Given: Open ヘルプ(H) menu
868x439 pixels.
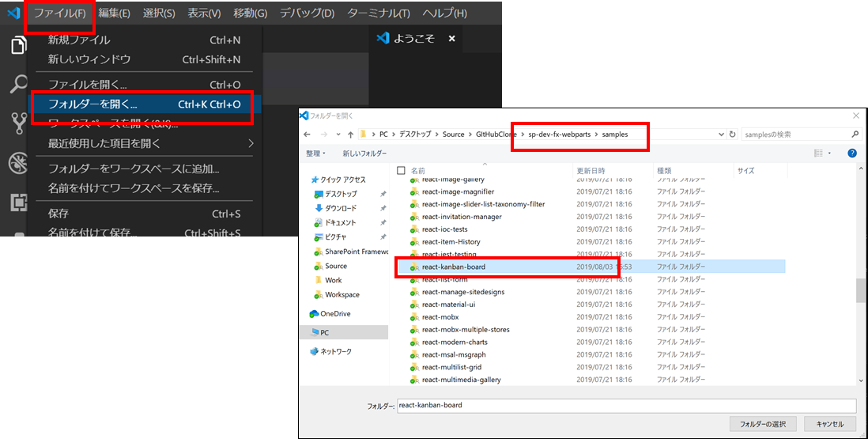Looking at the screenshot, I should point(444,13).
